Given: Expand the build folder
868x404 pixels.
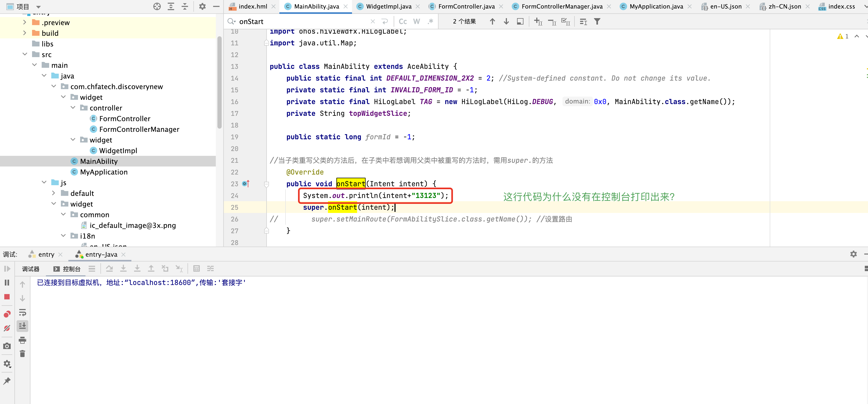Looking at the screenshot, I should pyautogui.click(x=25, y=33).
